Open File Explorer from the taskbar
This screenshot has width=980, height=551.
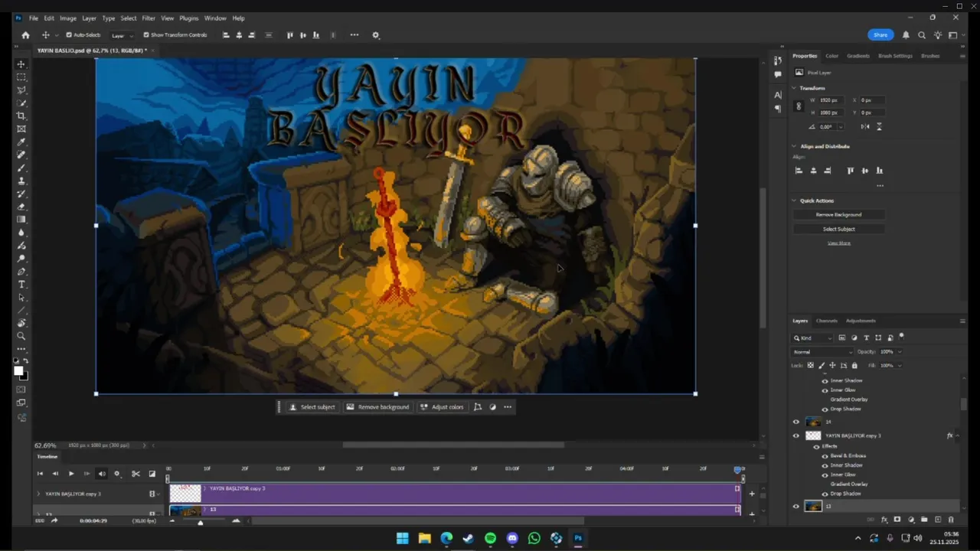point(424,539)
